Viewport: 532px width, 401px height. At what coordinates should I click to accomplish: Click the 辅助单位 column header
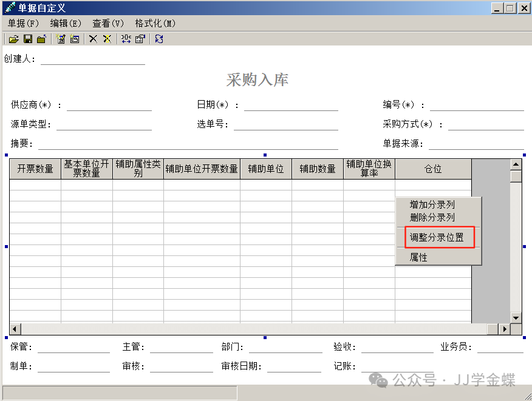tap(265, 169)
